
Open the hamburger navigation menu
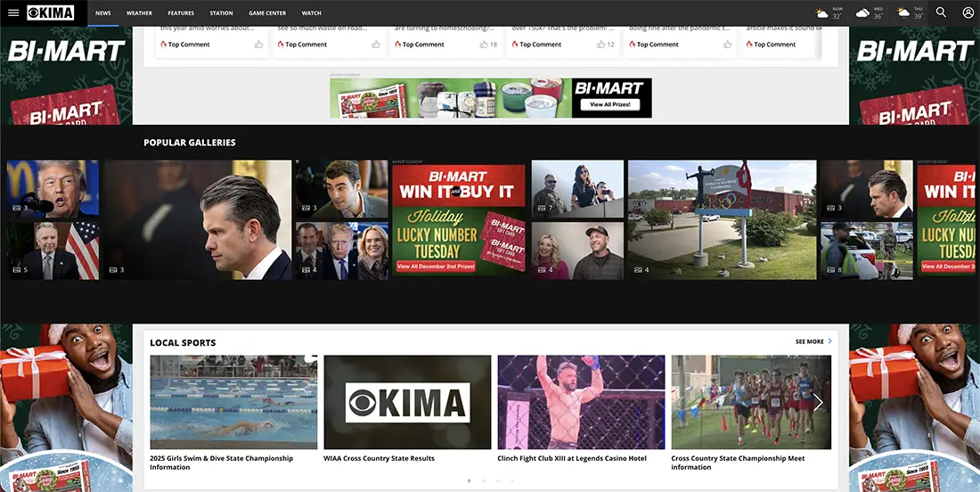coord(13,12)
